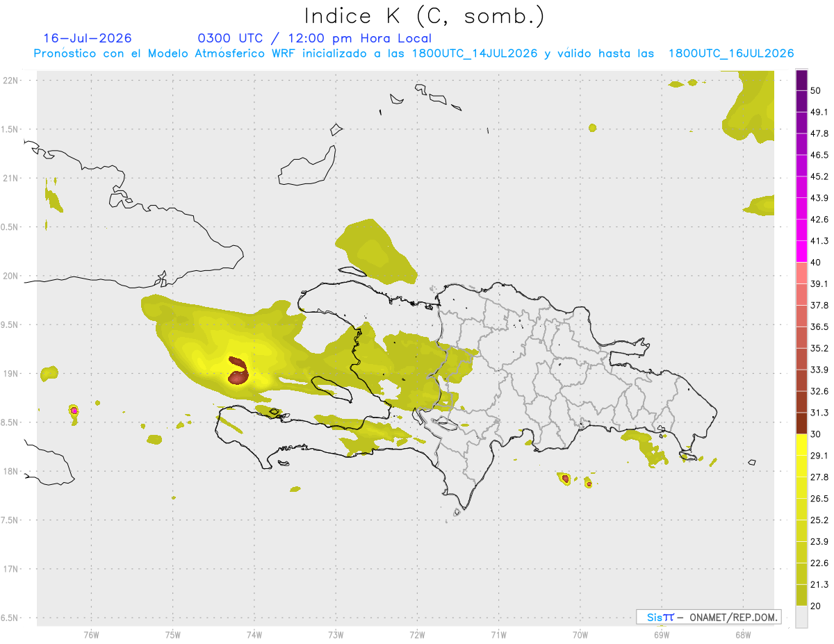Click colorbar label "23.9"
Screen dimensions: 834x644
[x=819, y=541]
